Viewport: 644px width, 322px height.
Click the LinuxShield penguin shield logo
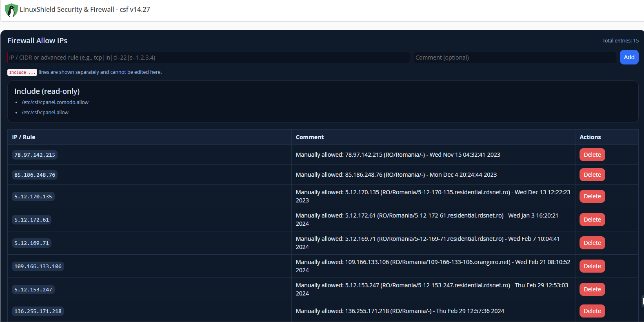pos(11,10)
